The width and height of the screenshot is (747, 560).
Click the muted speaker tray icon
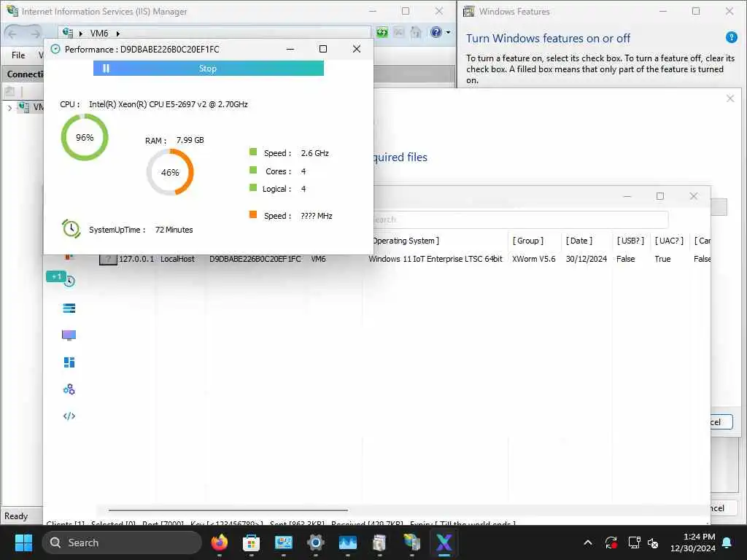point(653,542)
